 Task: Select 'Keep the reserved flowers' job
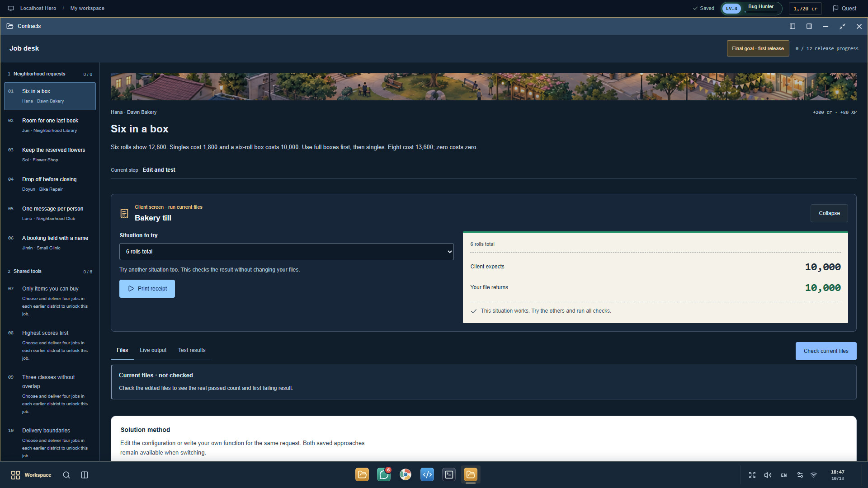click(x=50, y=155)
